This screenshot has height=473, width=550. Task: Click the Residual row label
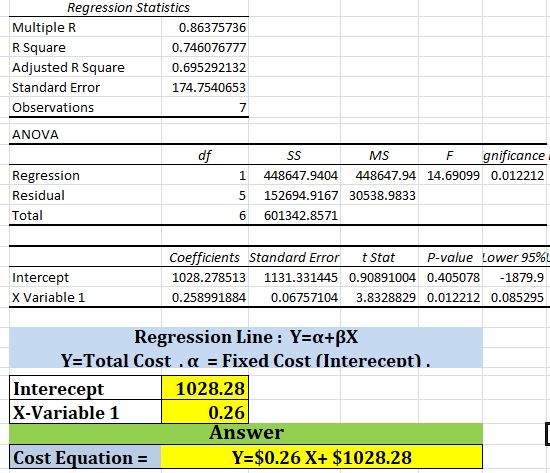coord(85,195)
